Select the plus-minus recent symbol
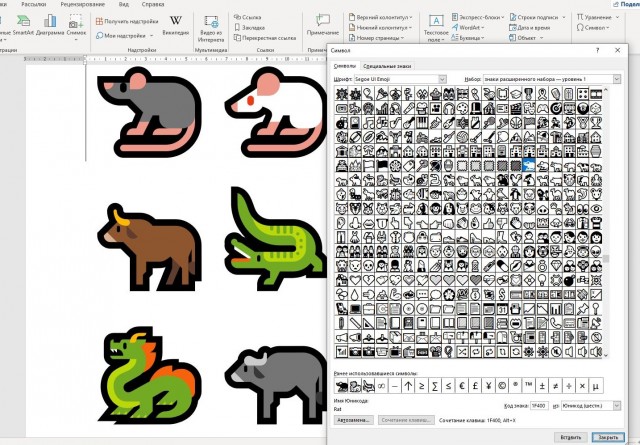The height and width of the screenshot is (445, 640). coord(542,385)
